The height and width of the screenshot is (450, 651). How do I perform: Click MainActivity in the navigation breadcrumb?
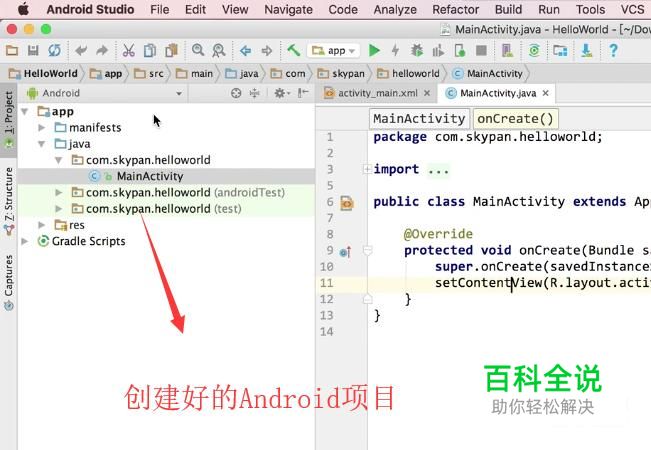tap(488, 73)
